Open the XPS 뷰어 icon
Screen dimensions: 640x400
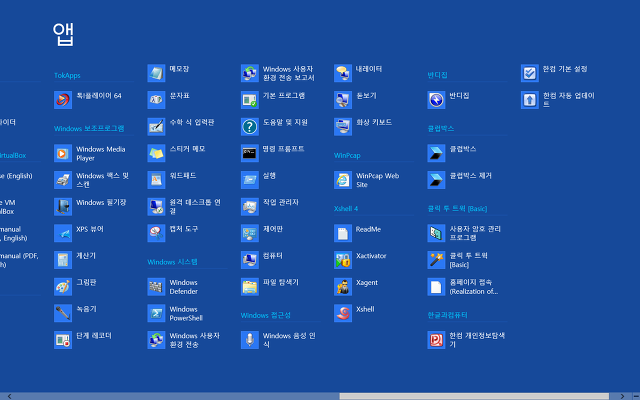[63, 233]
